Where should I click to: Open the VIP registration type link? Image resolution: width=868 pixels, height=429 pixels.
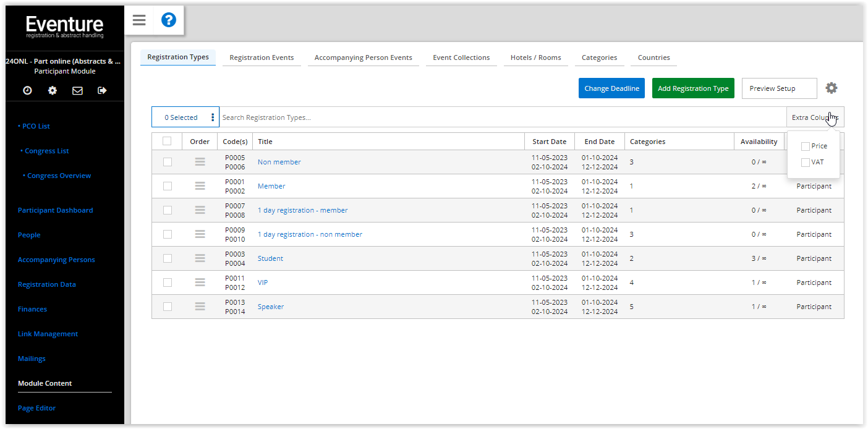[263, 282]
